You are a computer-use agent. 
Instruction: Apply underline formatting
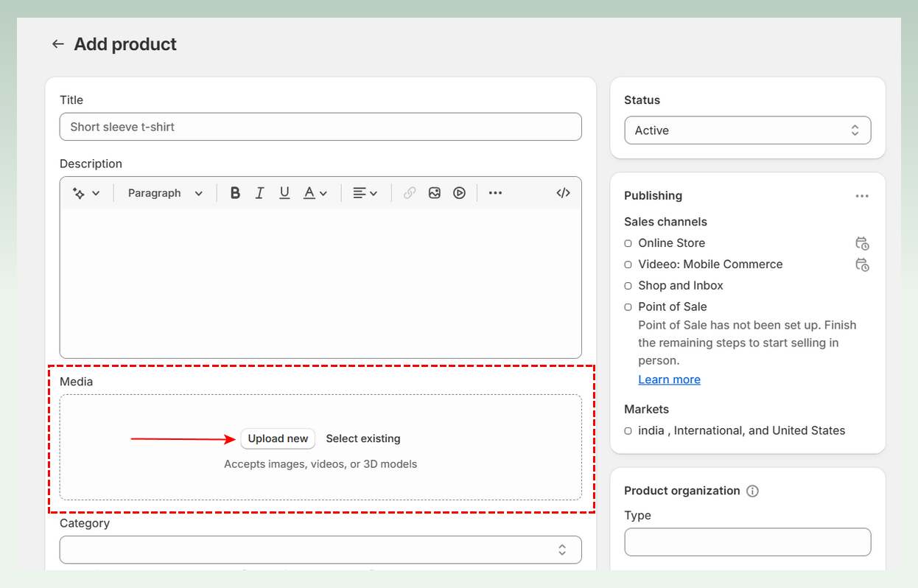pos(284,192)
